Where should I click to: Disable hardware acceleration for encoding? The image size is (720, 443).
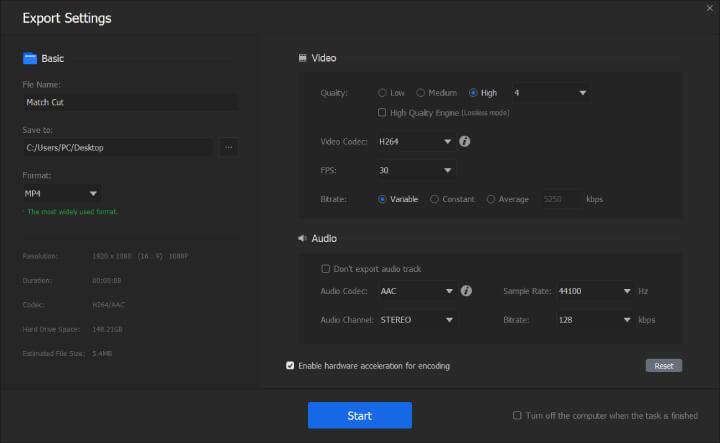(x=290, y=366)
